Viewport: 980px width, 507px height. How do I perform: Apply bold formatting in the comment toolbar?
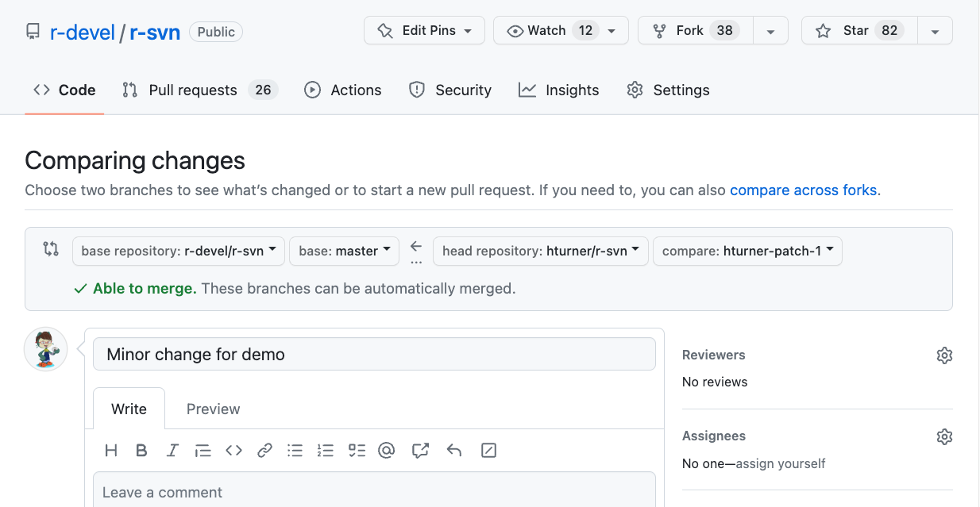[141, 451]
